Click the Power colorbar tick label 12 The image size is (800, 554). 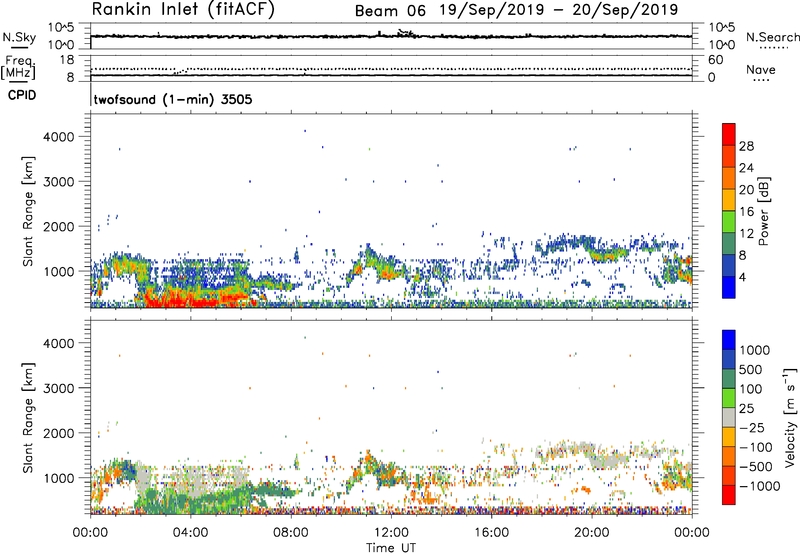coord(746,234)
